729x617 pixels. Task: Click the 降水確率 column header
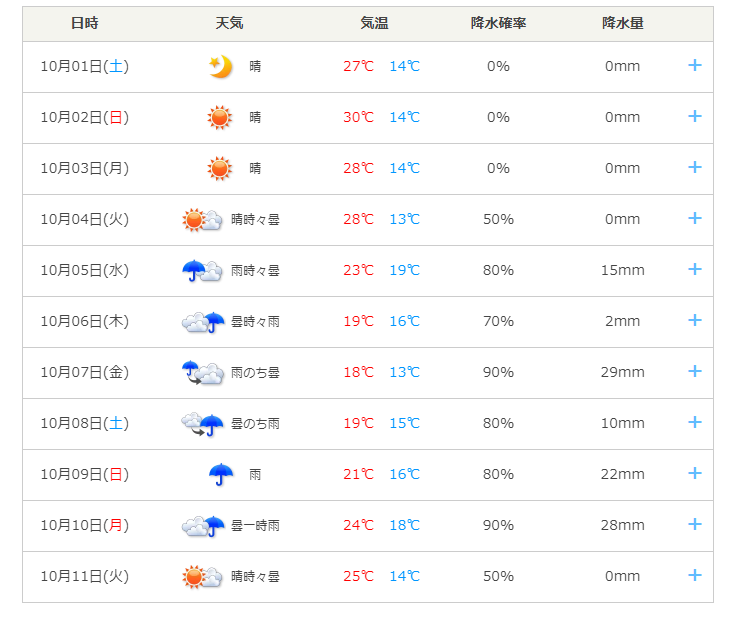(x=498, y=23)
